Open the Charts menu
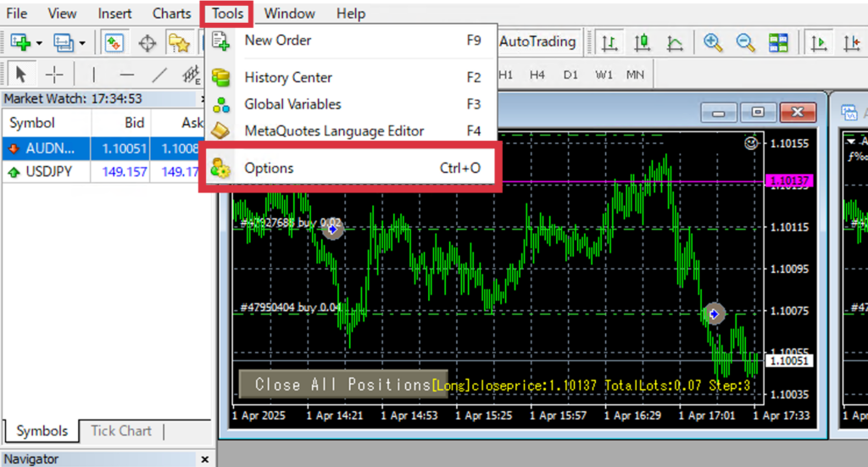 pos(171,14)
